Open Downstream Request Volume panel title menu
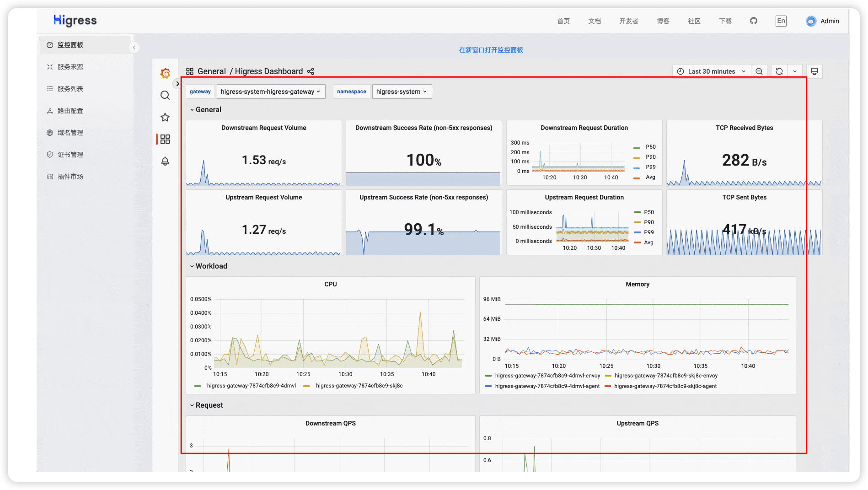This screenshot has height=490, width=868. (264, 128)
